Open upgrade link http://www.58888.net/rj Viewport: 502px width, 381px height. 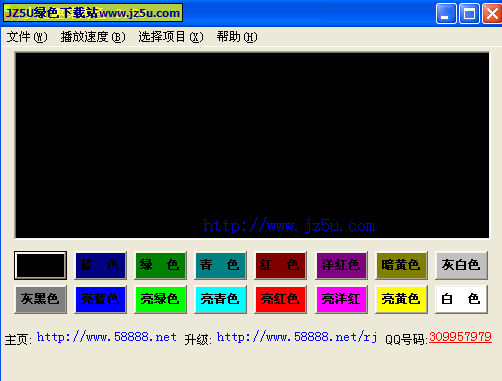(x=297, y=337)
